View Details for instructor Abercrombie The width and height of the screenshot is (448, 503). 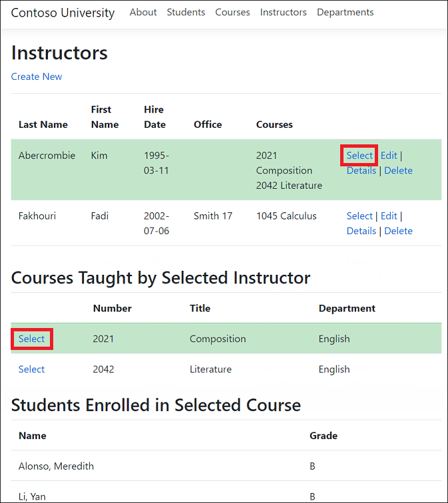pos(361,170)
